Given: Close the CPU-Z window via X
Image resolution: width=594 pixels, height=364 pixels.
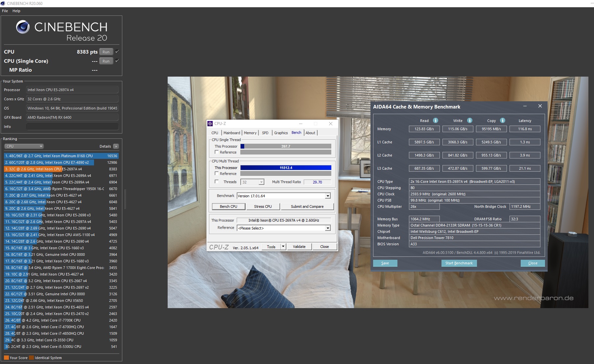Looking at the screenshot, I should click(331, 124).
